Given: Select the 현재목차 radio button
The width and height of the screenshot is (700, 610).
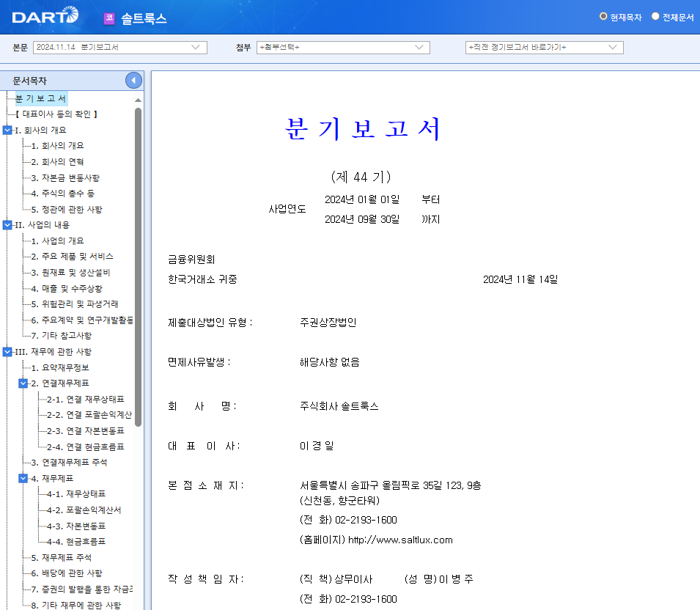Looking at the screenshot, I should pyautogui.click(x=602, y=15).
